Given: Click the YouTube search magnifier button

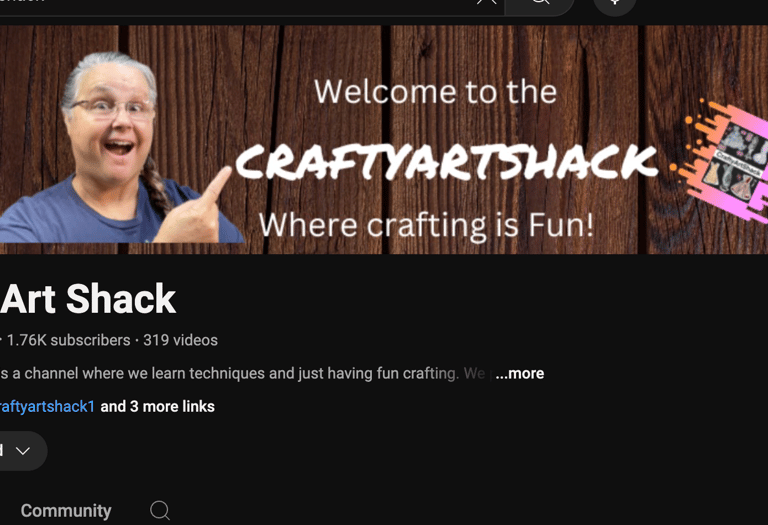Looking at the screenshot, I should tap(540, 5).
